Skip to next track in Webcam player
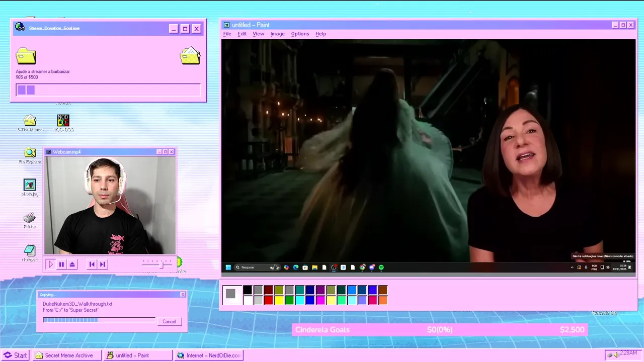This screenshot has width=644, height=362. click(103, 264)
